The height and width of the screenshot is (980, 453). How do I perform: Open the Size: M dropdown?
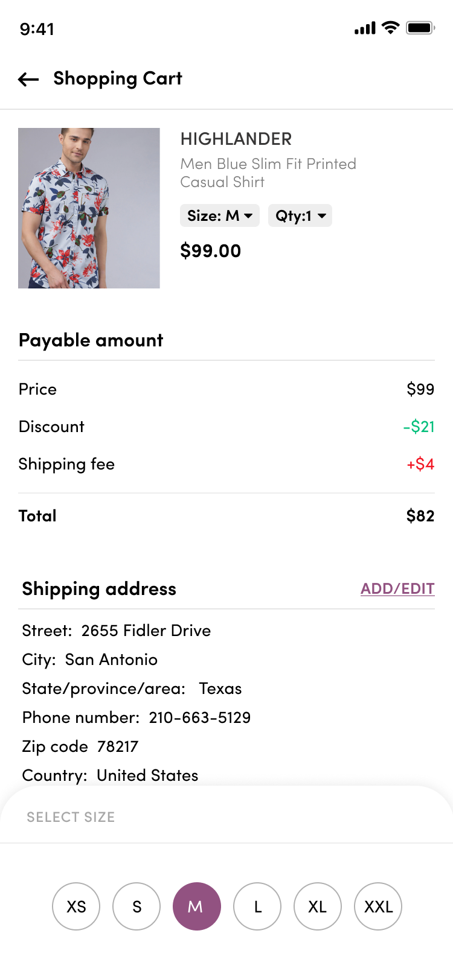click(220, 215)
